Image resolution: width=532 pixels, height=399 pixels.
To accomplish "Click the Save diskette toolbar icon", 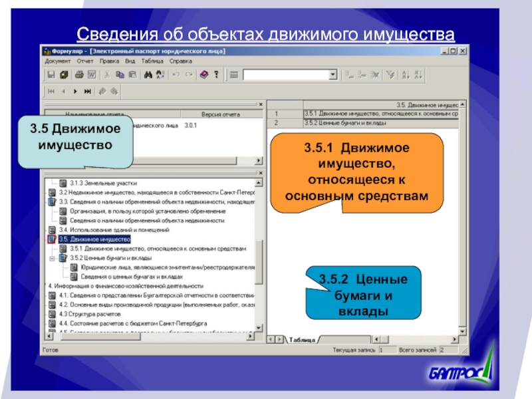I will pos(51,74).
